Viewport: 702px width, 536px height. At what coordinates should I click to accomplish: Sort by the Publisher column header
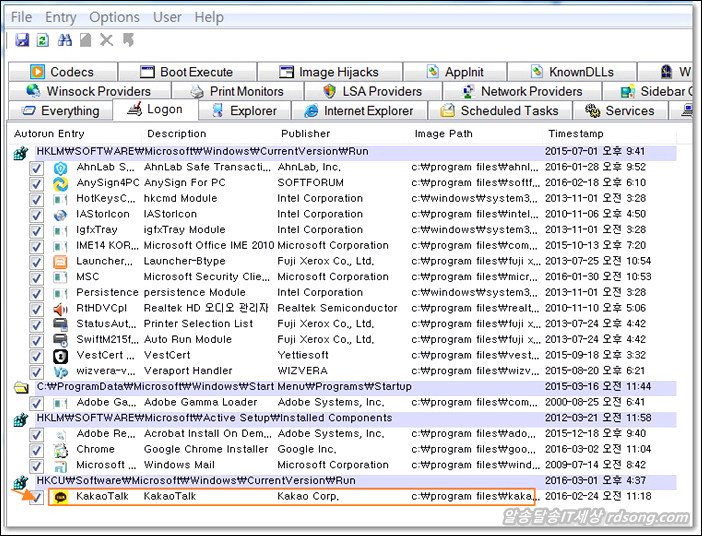(x=305, y=133)
